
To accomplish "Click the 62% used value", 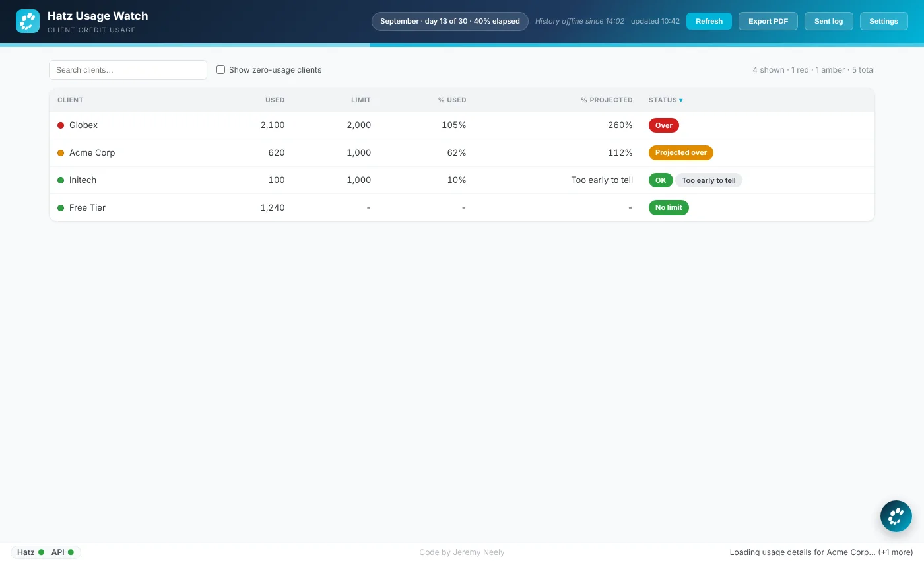I will coord(457,153).
